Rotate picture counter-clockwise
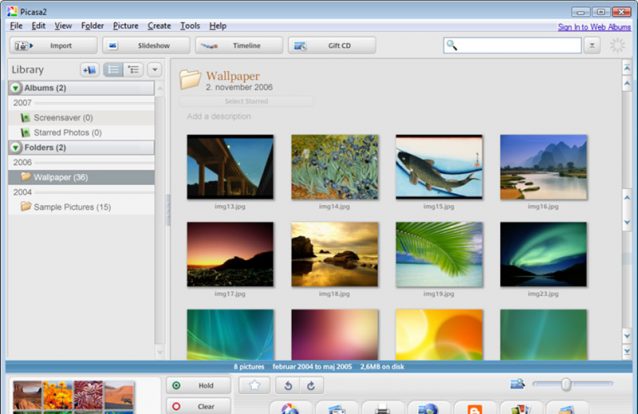 point(290,386)
